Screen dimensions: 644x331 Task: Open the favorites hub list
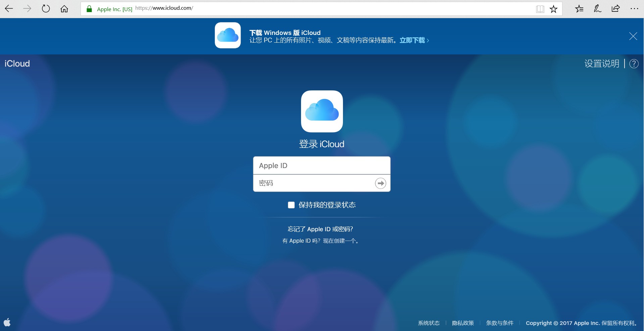[579, 9]
